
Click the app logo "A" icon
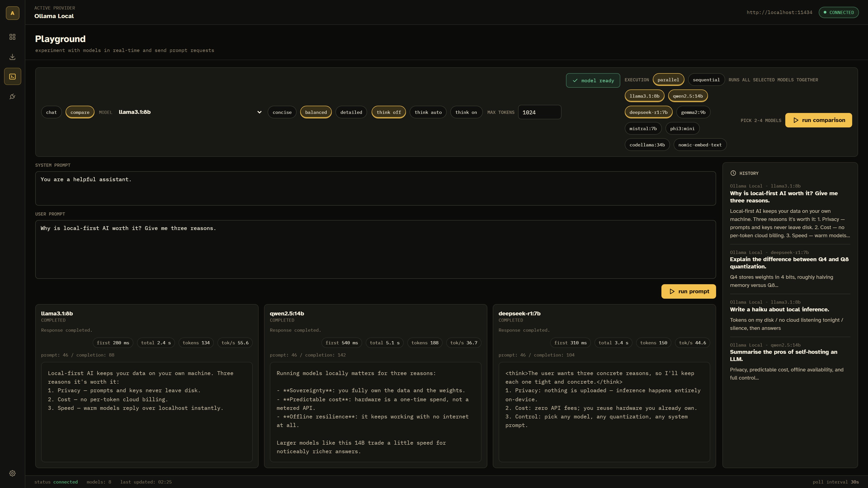[12, 13]
